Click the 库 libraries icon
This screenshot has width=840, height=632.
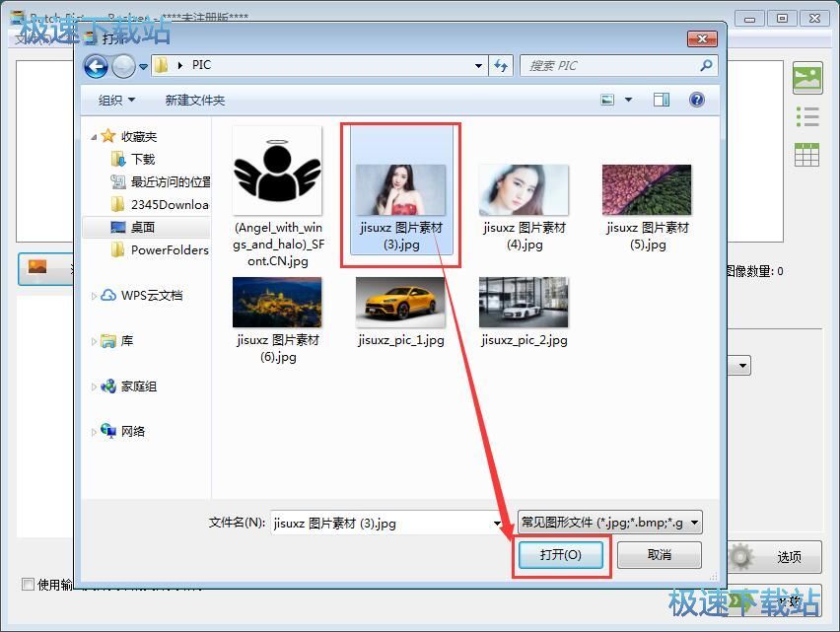pyautogui.click(x=108, y=340)
